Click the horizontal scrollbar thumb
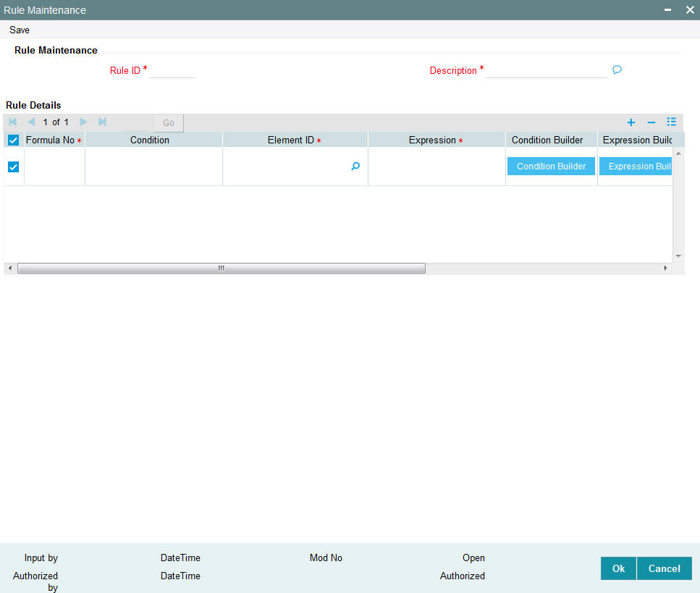Screen dimensions: 700x593 coord(222,268)
